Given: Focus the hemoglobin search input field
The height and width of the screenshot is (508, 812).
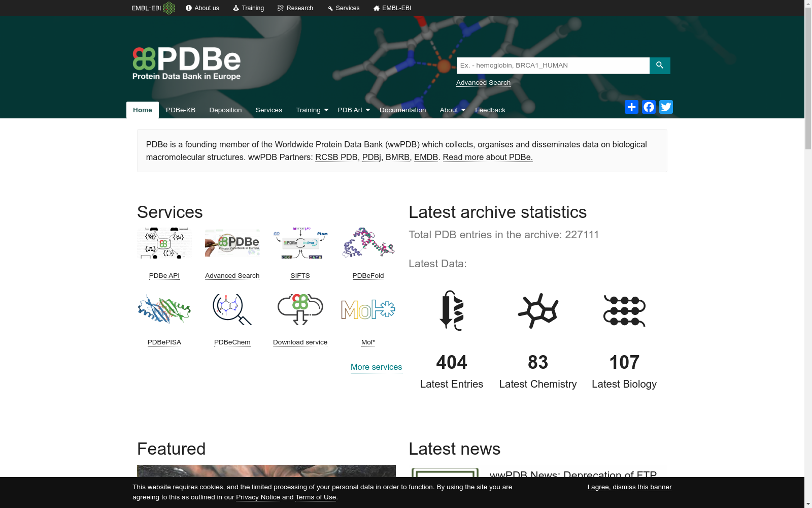Looking at the screenshot, I should [x=553, y=66].
